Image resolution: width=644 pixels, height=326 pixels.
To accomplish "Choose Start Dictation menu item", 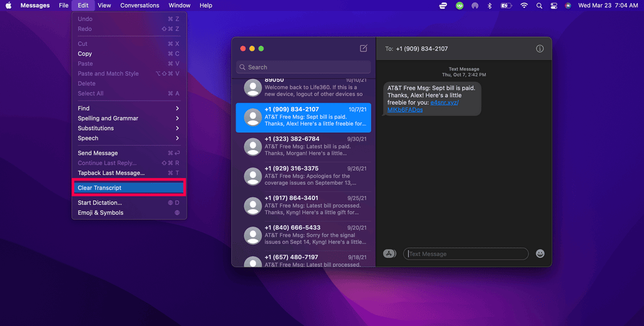I will [129, 203].
